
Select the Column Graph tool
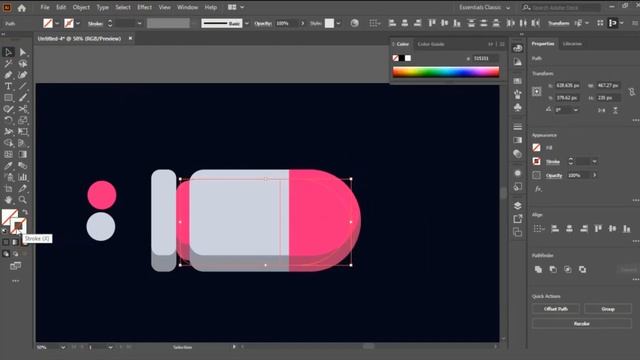(x=22, y=178)
